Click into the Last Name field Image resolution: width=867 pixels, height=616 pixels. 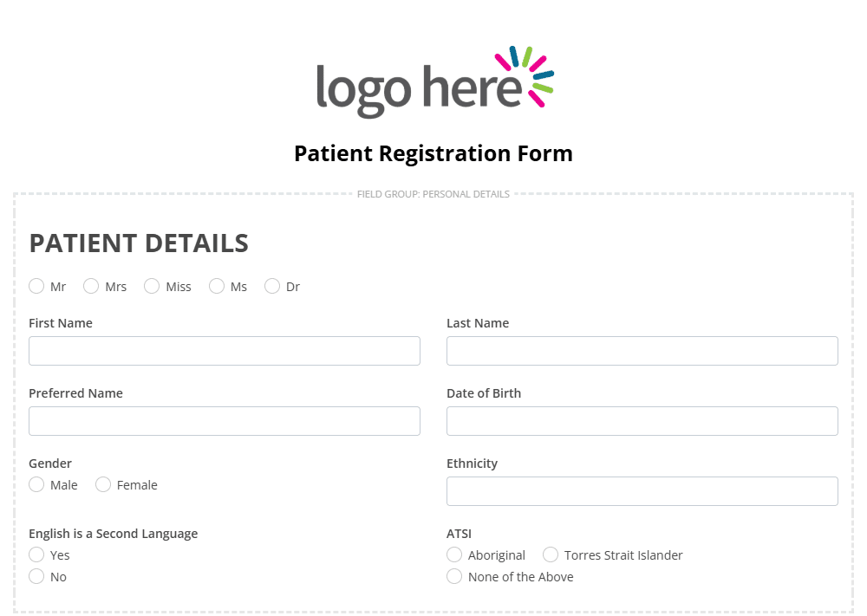[642, 351]
